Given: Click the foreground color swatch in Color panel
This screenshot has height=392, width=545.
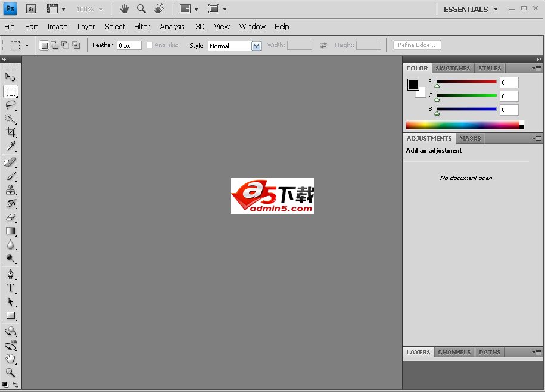Looking at the screenshot, I should click(x=413, y=84).
